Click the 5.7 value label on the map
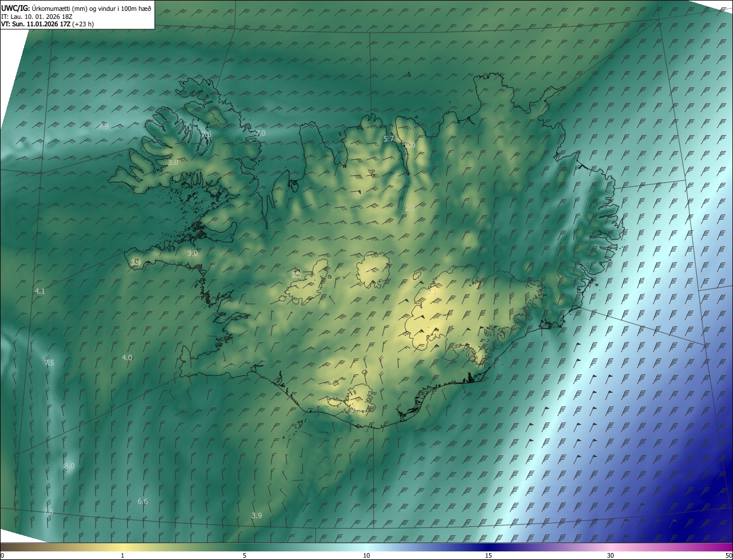Image resolution: width=733 pixels, height=560 pixels. (389, 139)
